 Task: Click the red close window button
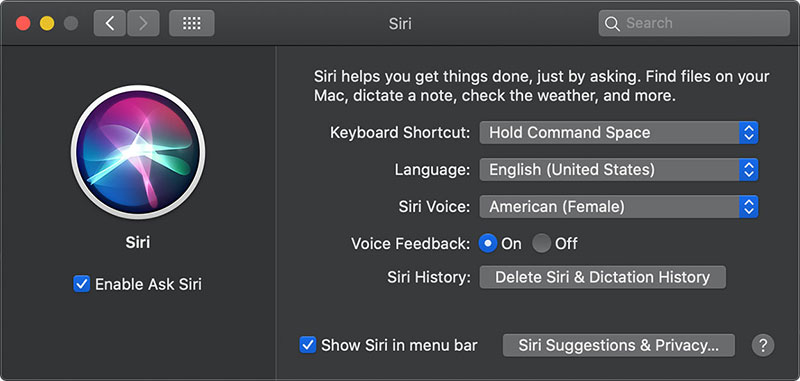tap(23, 23)
